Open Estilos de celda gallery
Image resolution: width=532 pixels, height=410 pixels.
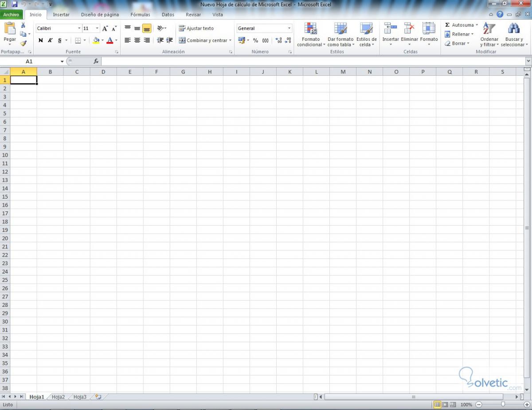[366, 35]
